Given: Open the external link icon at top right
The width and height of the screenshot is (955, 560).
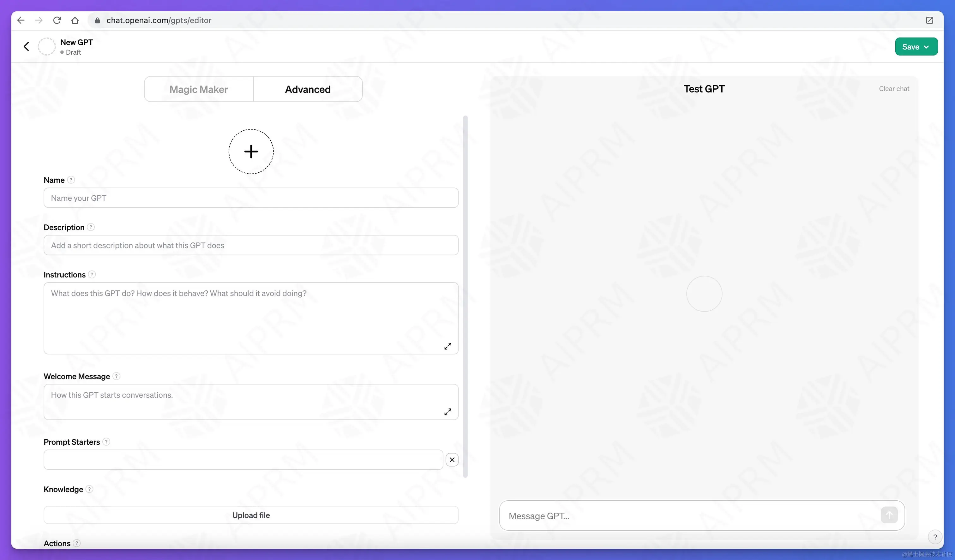Looking at the screenshot, I should (929, 21).
